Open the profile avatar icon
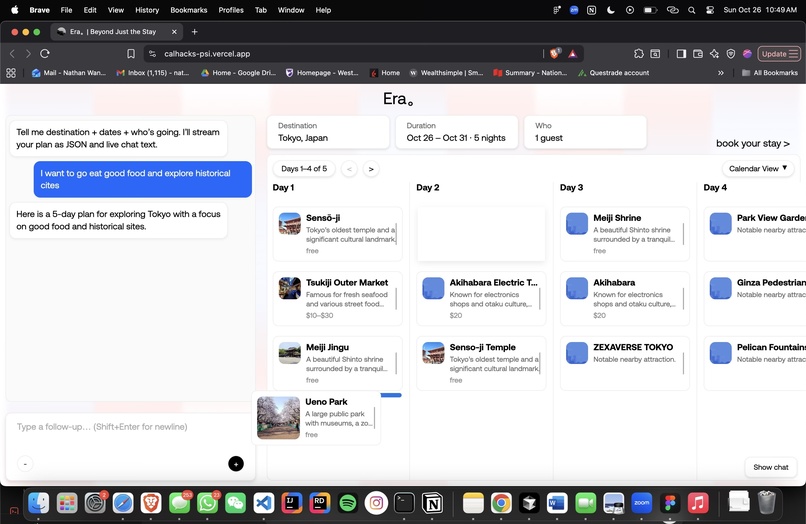Image resolution: width=806 pixels, height=524 pixels. (747, 53)
